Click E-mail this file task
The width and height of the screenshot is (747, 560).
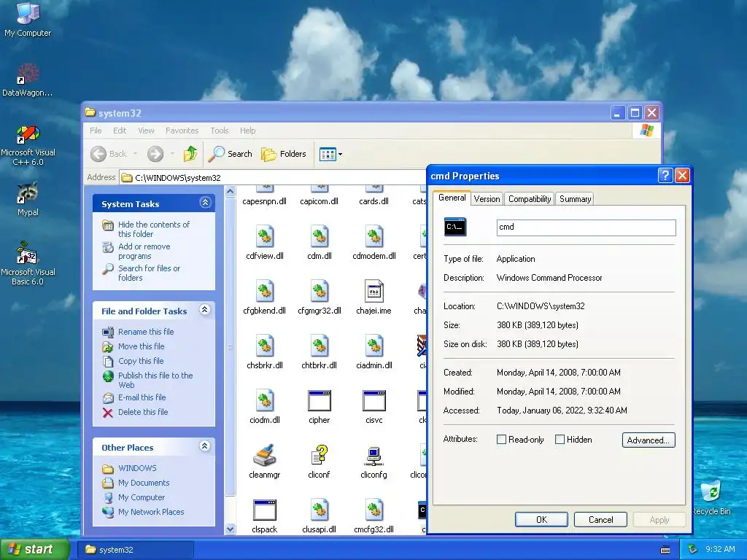click(x=142, y=397)
